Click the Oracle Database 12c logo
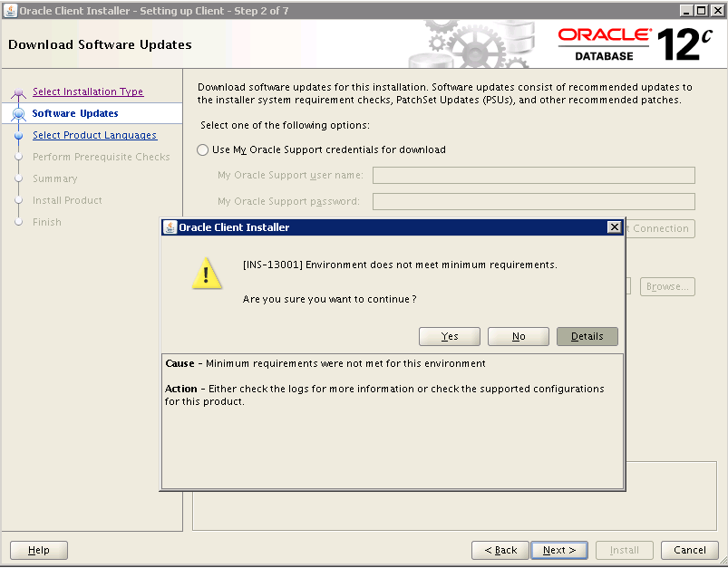The image size is (728, 568). pos(635,44)
